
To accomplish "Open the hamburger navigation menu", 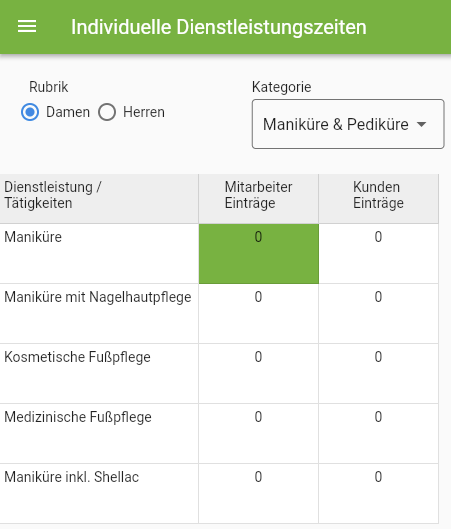I will click(x=27, y=26).
